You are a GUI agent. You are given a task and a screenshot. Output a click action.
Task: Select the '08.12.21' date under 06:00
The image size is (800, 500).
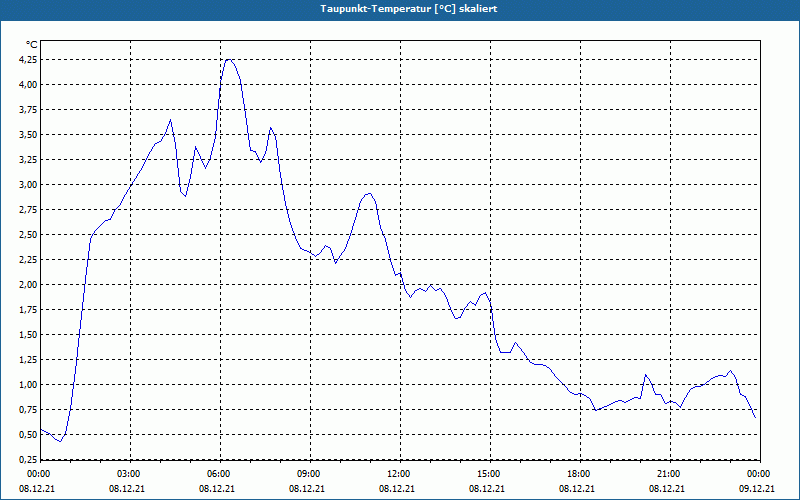[217, 489]
